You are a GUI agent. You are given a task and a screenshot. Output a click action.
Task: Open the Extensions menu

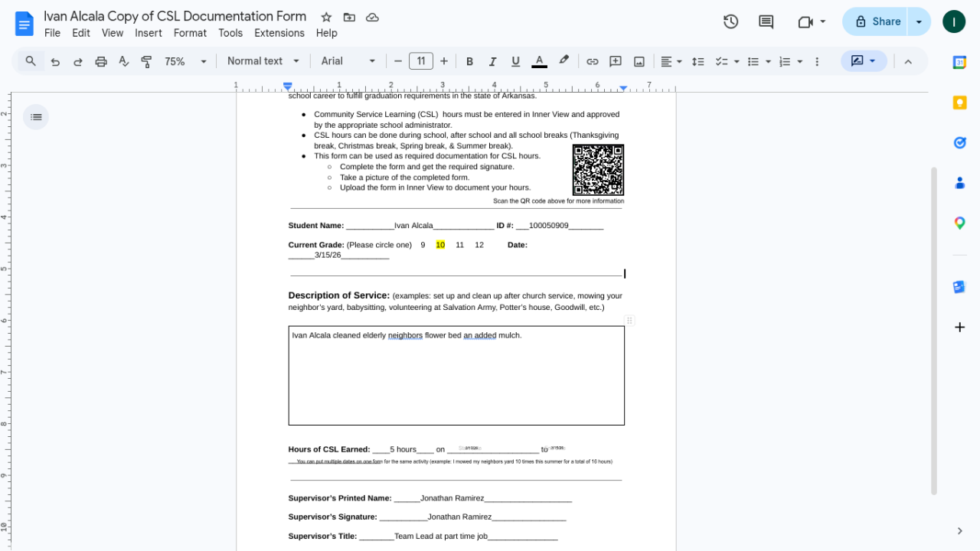tap(279, 33)
